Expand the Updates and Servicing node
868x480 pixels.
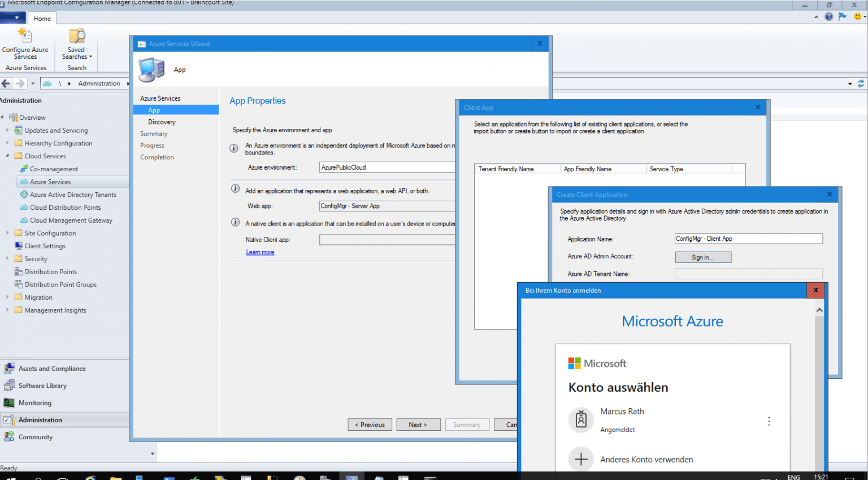coord(8,130)
